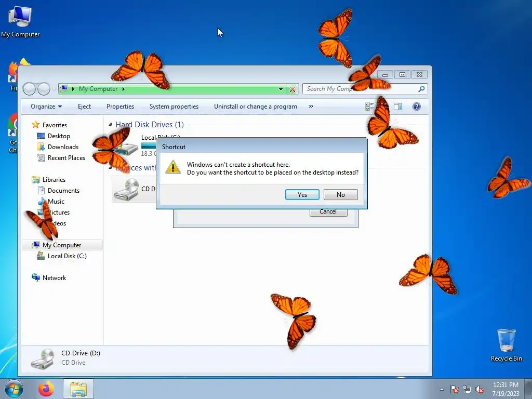Click My Computer in the address bar
Image resolution: width=532 pixels, height=399 pixels.
(98, 89)
